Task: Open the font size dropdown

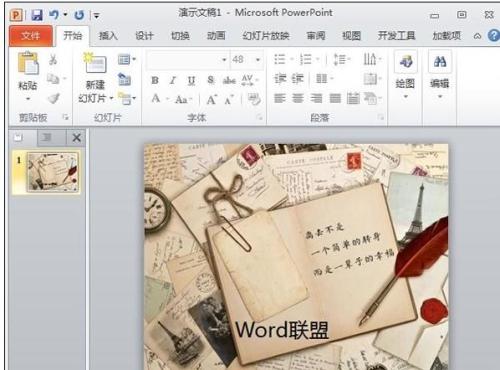Action: pos(258,60)
